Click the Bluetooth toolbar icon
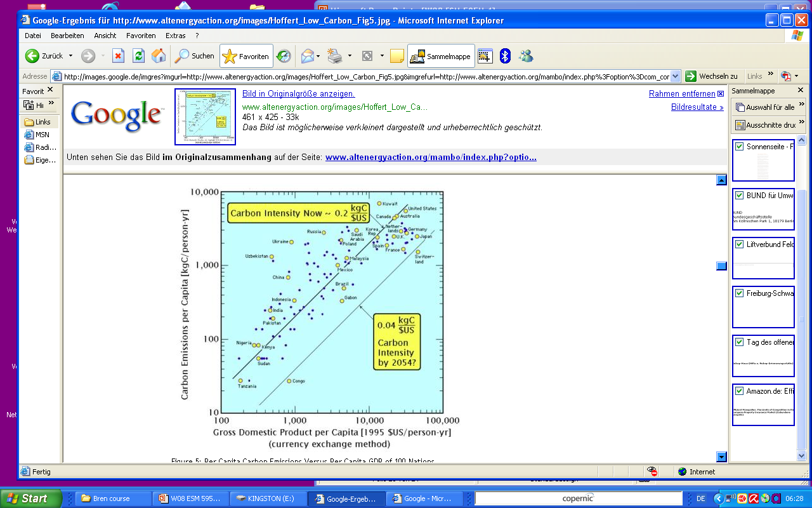Screen dimensions: 812x508 click(505, 56)
